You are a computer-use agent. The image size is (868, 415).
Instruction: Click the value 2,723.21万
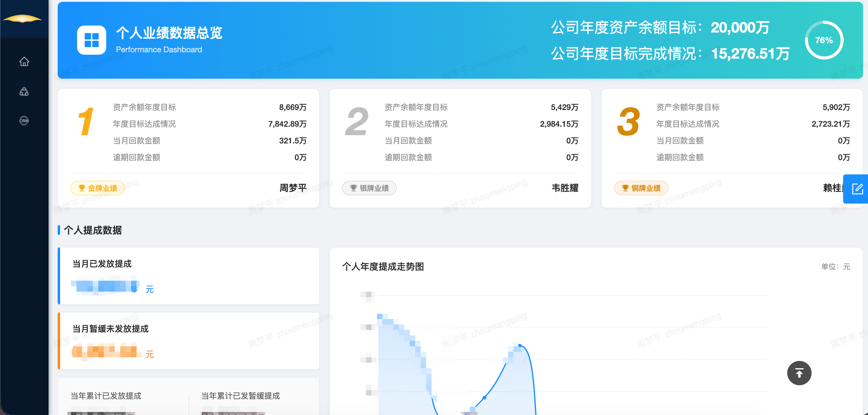(831, 124)
